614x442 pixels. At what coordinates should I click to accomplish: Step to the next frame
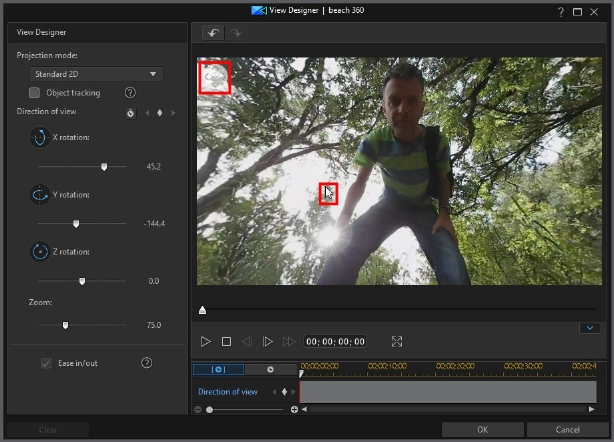(x=267, y=341)
